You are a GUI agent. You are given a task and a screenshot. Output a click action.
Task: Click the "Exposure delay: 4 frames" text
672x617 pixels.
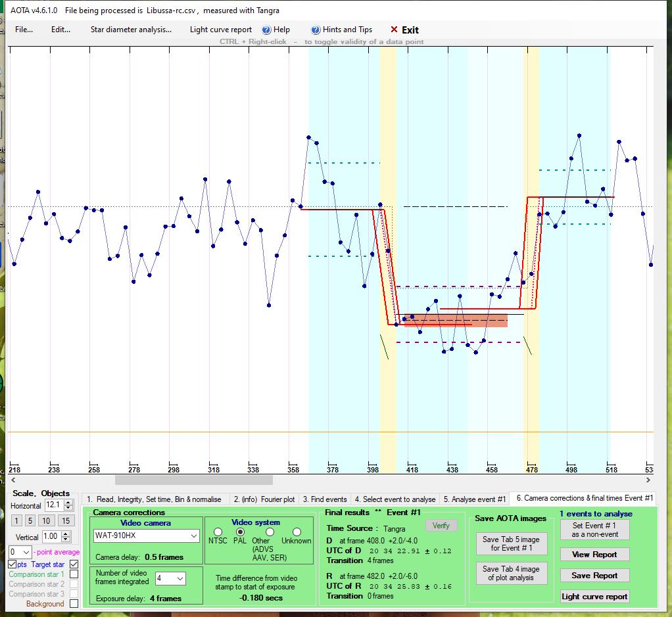coord(139,599)
